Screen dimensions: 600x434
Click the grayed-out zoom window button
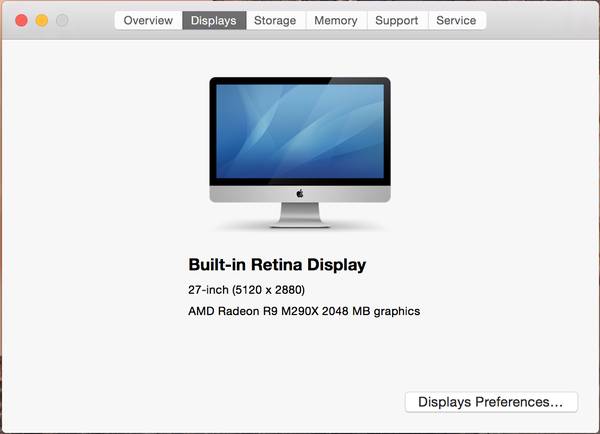(x=62, y=20)
